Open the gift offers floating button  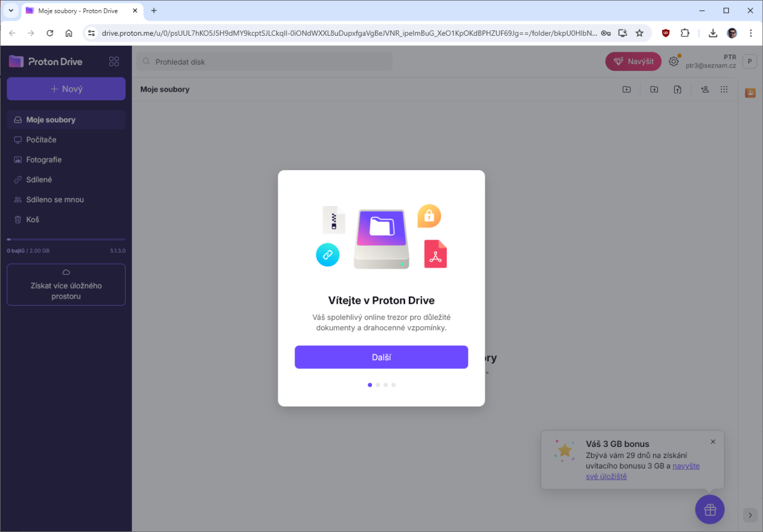(710, 510)
